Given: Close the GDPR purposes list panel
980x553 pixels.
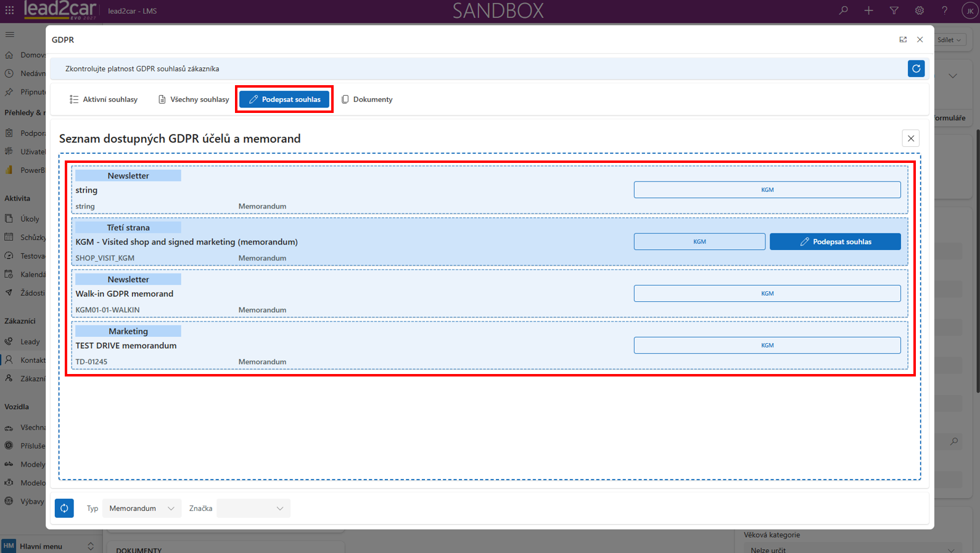Looking at the screenshot, I should click(911, 138).
